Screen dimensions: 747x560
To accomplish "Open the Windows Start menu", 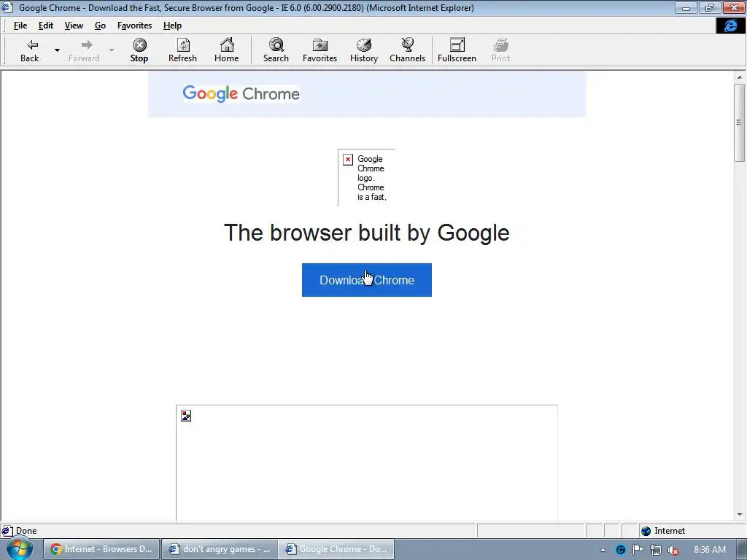I will click(x=20, y=548).
